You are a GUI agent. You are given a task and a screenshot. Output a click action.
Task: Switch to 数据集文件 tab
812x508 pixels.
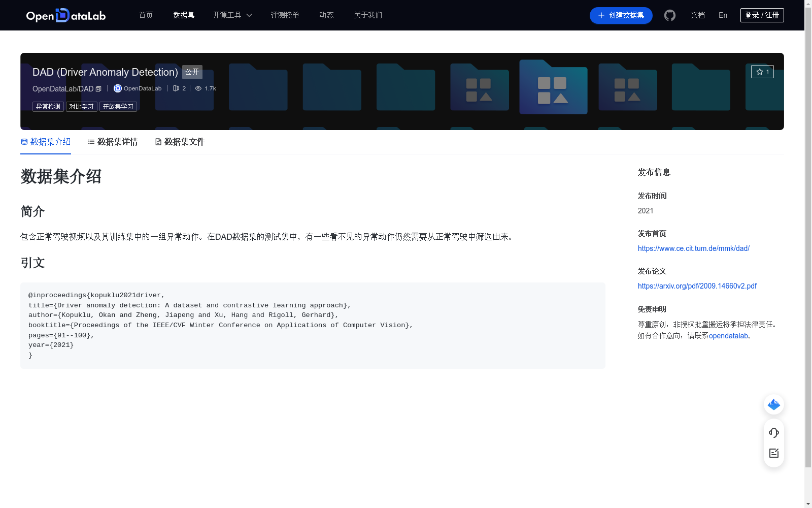tap(180, 142)
